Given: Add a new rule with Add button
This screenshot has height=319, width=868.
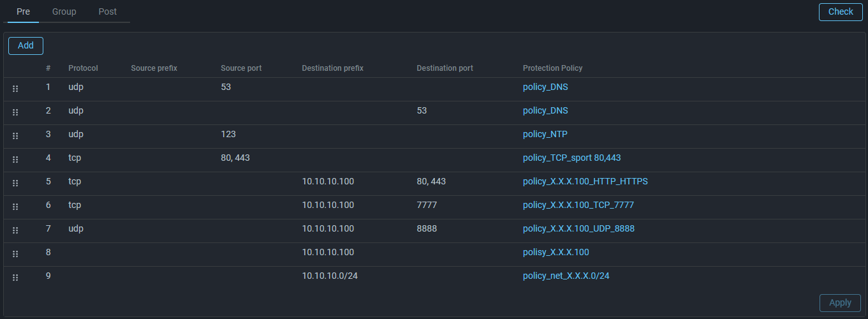Looking at the screenshot, I should pyautogui.click(x=26, y=45).
